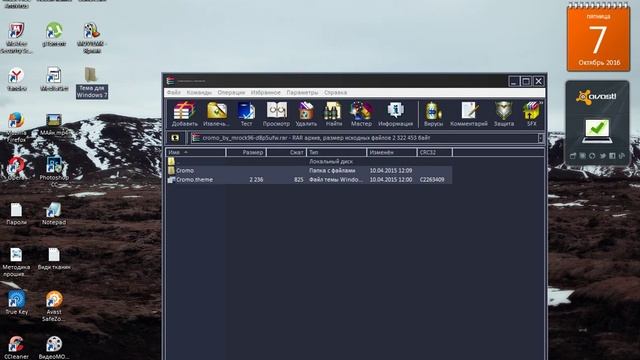
Task: Sort files by the Сжат column
Action: (x=287, y=152)
